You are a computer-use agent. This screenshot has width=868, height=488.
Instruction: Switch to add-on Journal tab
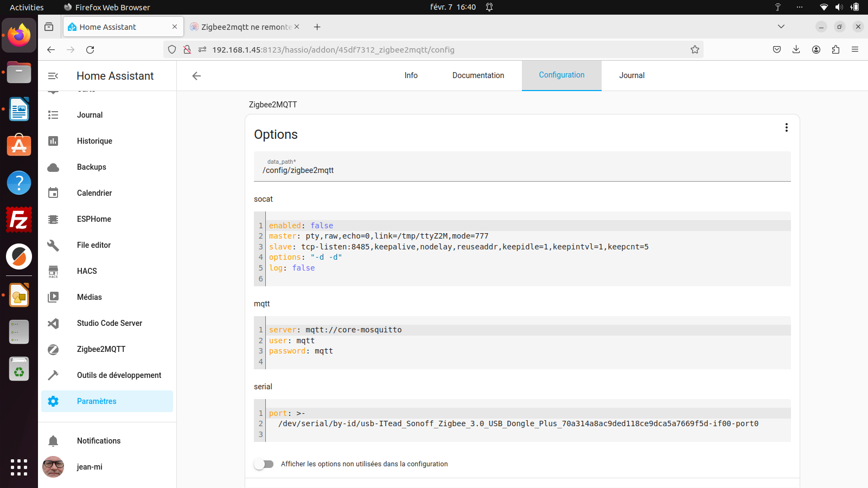click(x=632, y=75)
